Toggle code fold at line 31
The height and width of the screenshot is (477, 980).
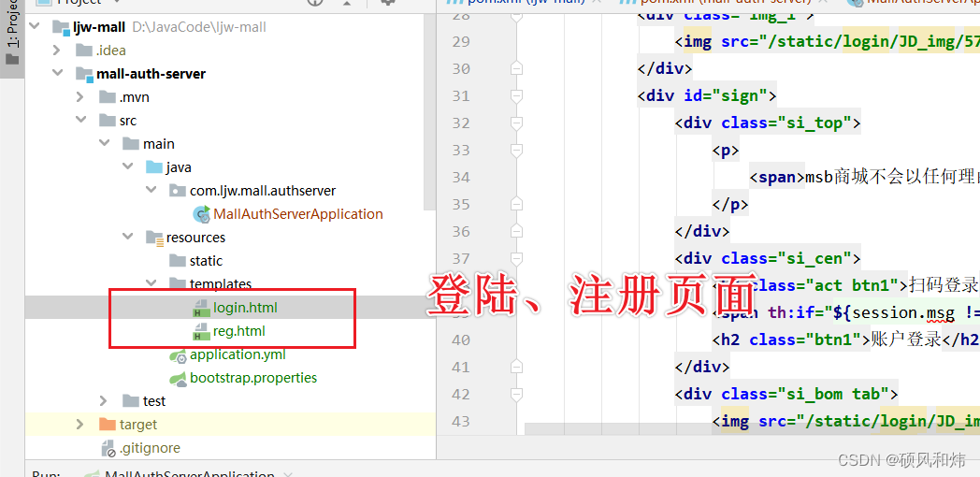[516, 95]
